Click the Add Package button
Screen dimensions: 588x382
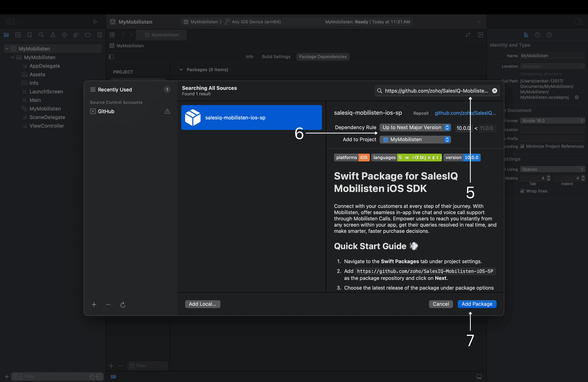click(x=477, y=304)
